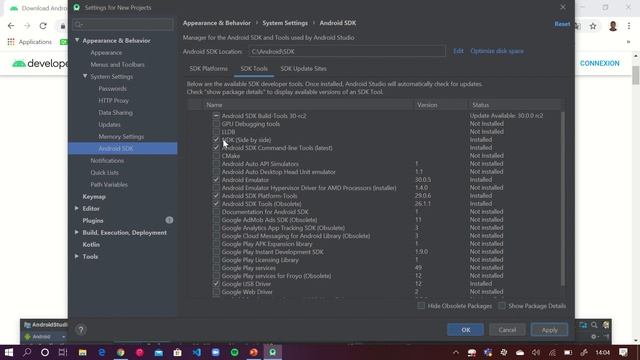
Task: Launch Cortana from the taskbar
Action: coord(45,352)
